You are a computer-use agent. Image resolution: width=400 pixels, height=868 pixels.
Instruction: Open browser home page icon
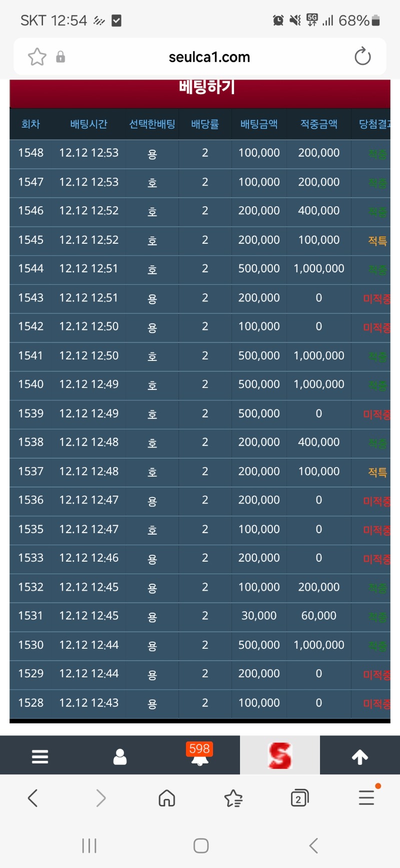pyautogui.click(x=166, y=798)
